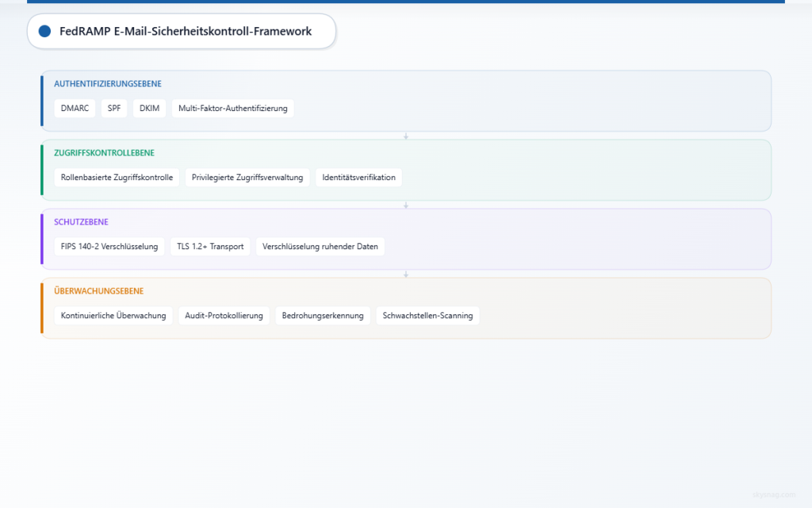The width and height of the screenshot is (812, 508).
Task: Select the DKIM control chip
Action: coord(149,108)
